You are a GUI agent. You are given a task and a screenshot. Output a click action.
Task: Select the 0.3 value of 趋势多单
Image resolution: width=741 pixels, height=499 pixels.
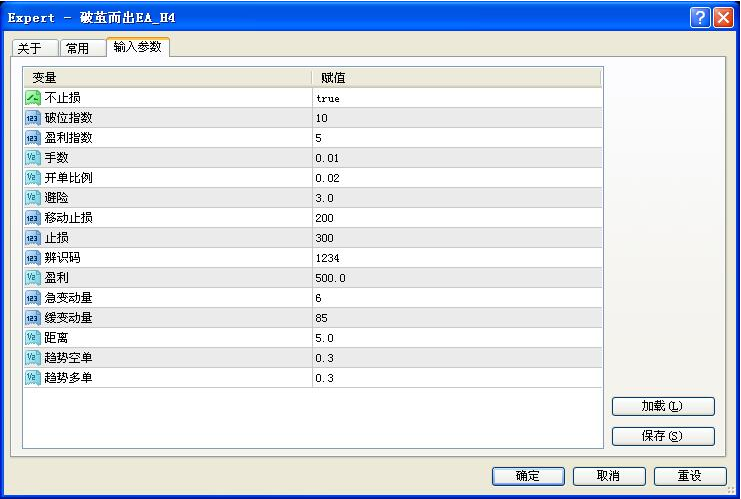[x=325, y=378]
